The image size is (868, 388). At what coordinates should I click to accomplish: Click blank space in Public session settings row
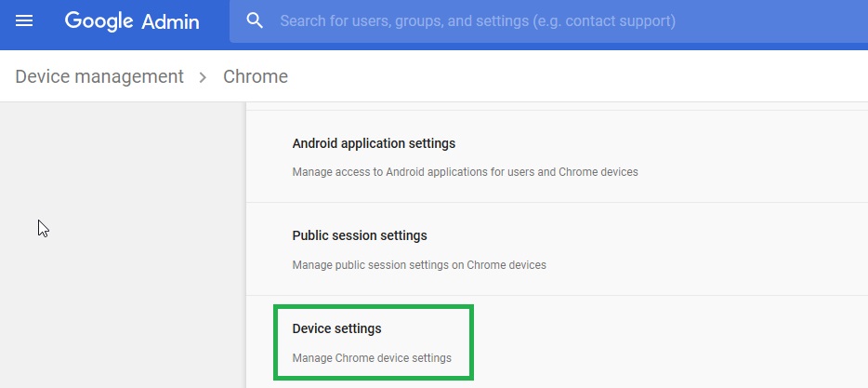(x=719, y=248)
